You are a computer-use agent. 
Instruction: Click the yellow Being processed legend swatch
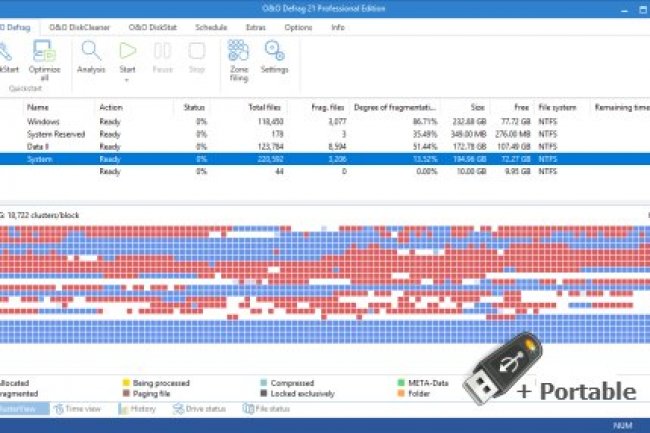(126, 382)
